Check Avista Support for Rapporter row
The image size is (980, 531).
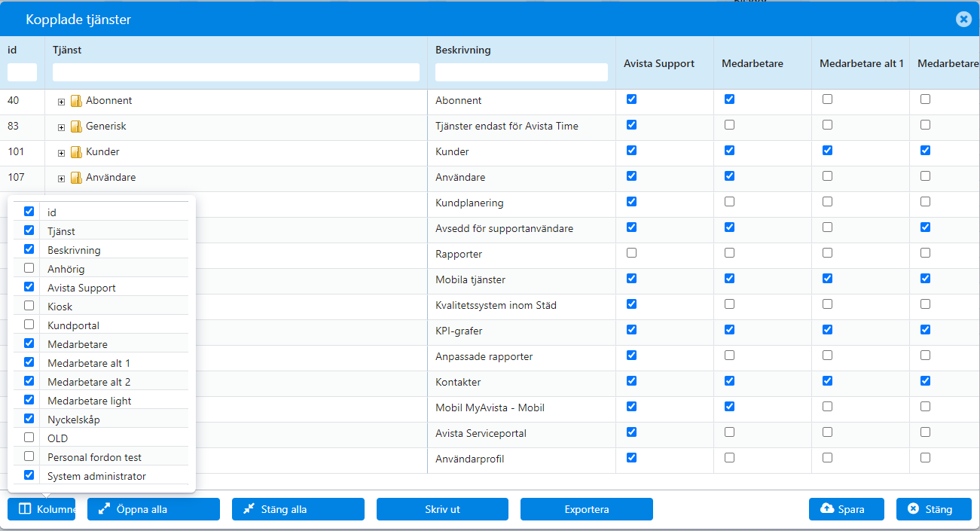tap(631, 253)
